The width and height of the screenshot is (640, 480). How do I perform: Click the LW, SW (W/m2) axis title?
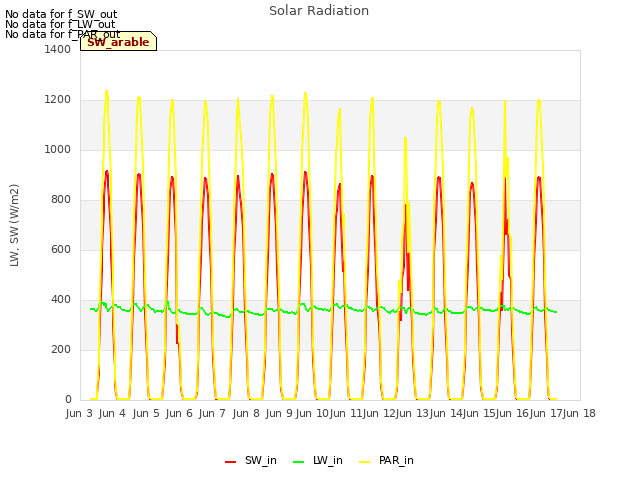click(x=14, y=225)
